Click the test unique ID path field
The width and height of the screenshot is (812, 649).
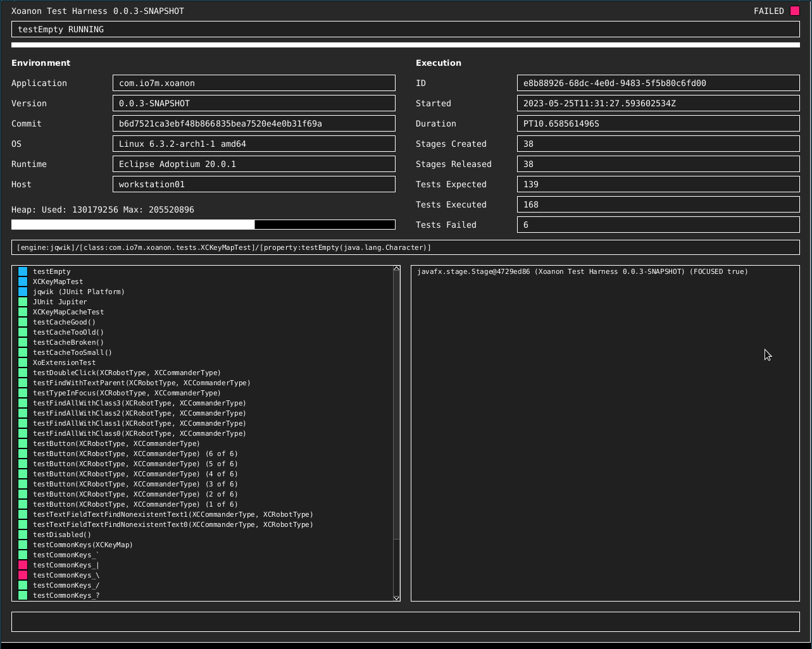click(406, 247)
